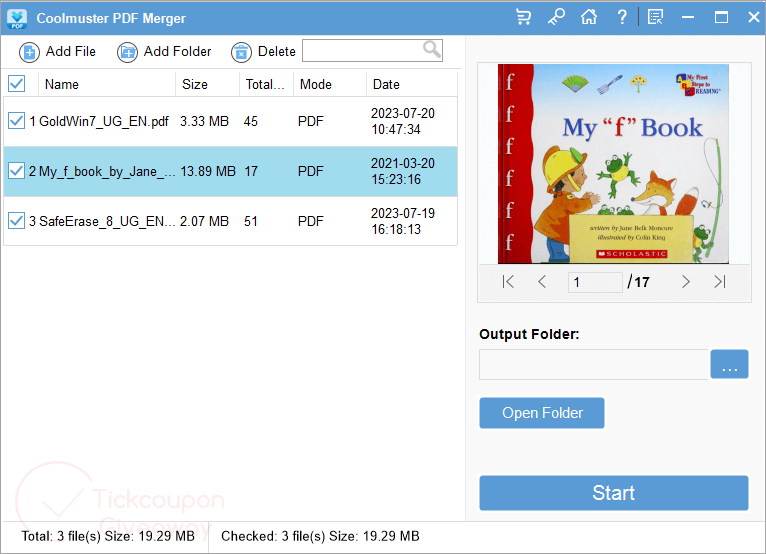Click the 3.33 MB size cell
The height and width of the screenshot is (554, 766).
(x=204, y=121)
